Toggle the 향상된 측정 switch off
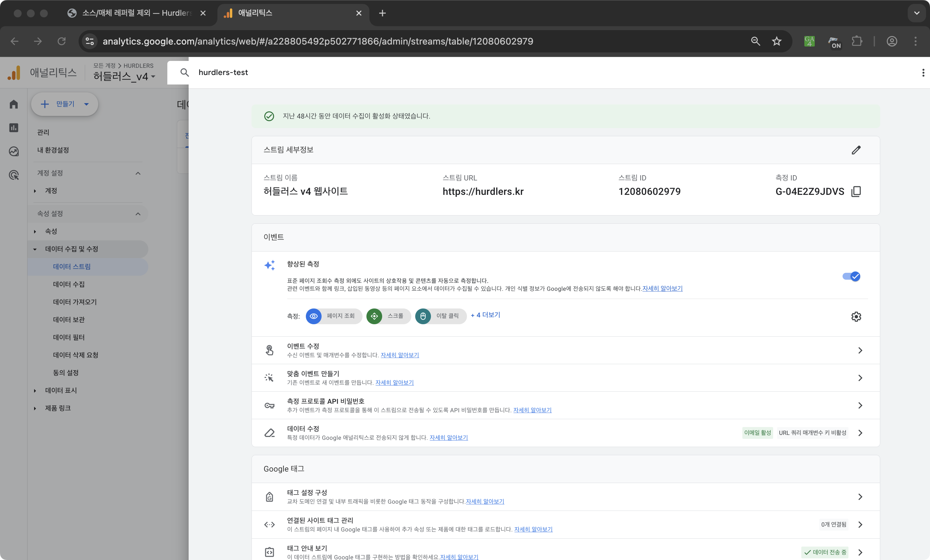The width and height of the screenshot is (930, 560). click(x=851, y=277)
